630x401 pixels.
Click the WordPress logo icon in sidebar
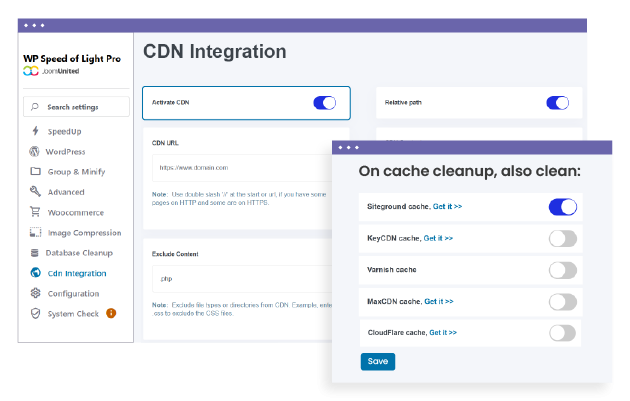coord(36,152)
